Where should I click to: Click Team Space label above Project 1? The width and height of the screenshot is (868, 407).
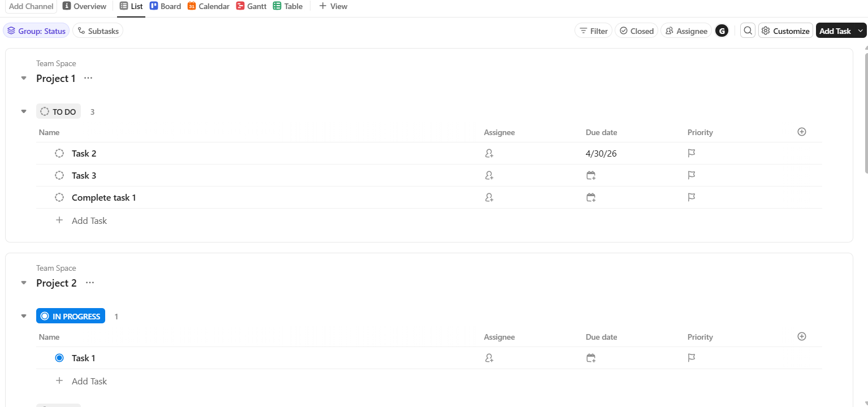point(56,63)
